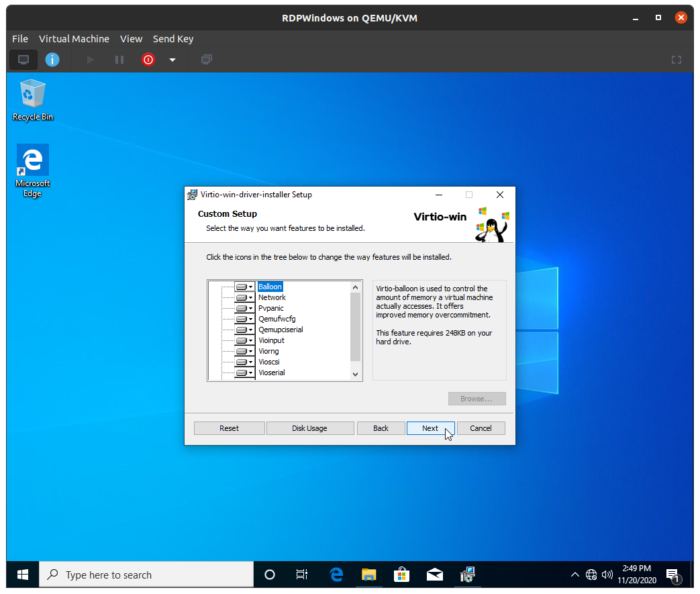Click the Windows search box in taskbar
Image resolution: width=700 pixels, height=594 pixels.
[x=146, y=575]
